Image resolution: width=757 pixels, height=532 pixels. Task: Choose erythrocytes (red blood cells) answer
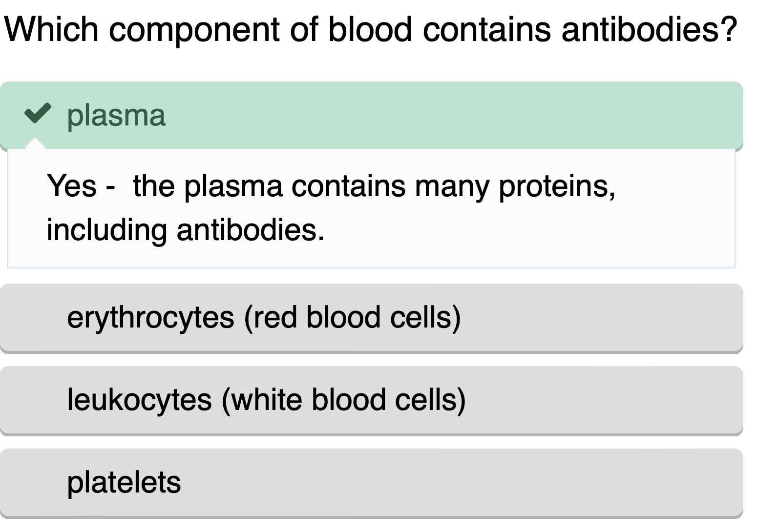tap(371, 317)
